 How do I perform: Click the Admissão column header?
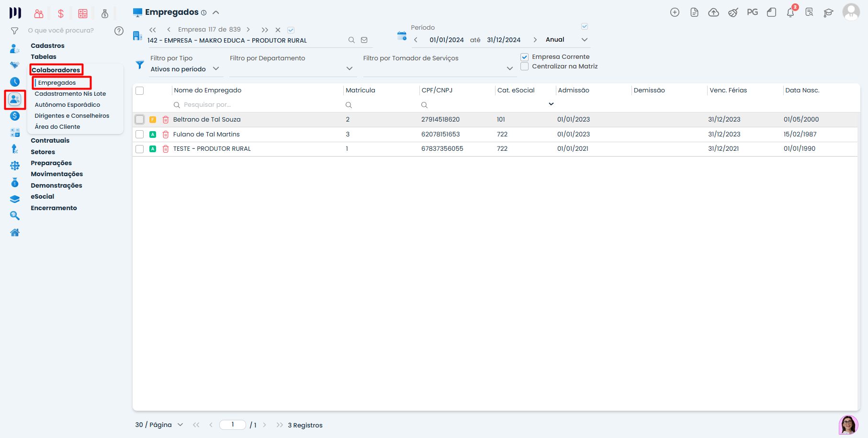[x=574, y=90]
